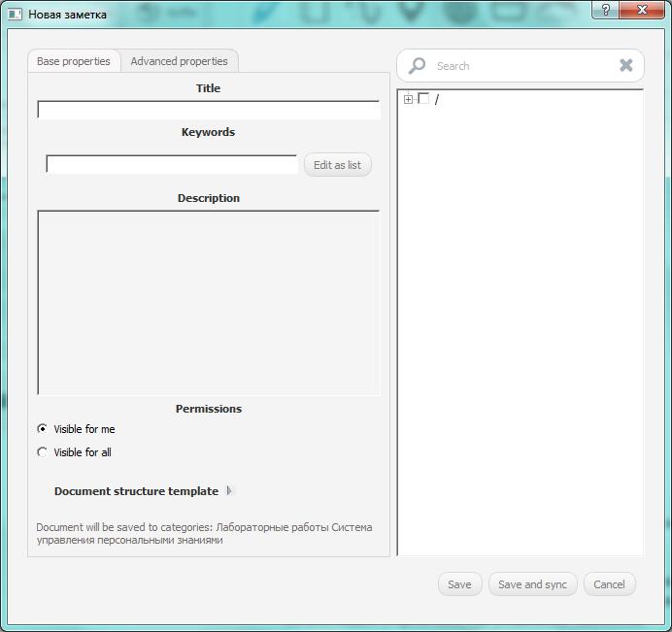Click into the Description text area
The width and height of the screenshot is (672, 632).
click(x=208, y=302)
